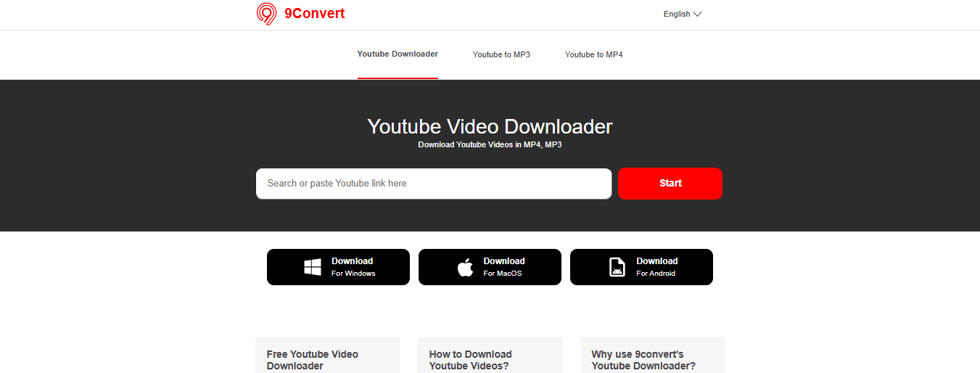Click the Apple logo icon
The width and height of the screenshot is (980, 373).
(465, 267)
